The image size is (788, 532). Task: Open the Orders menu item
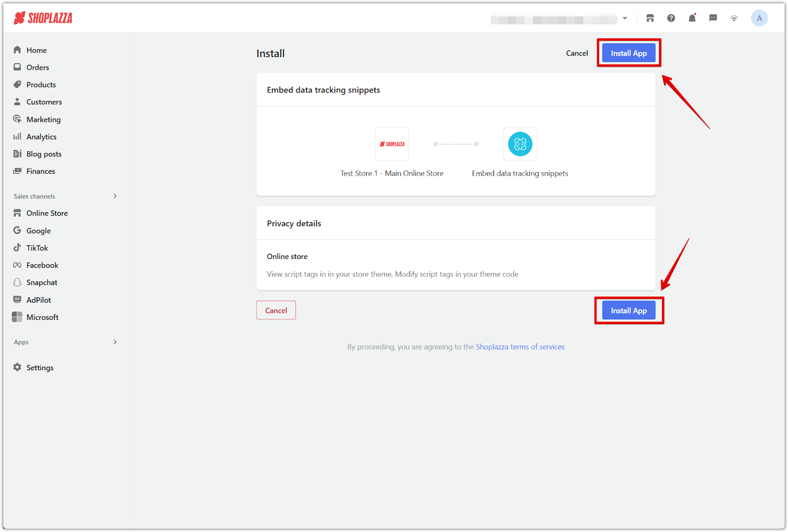coord(38,67)
